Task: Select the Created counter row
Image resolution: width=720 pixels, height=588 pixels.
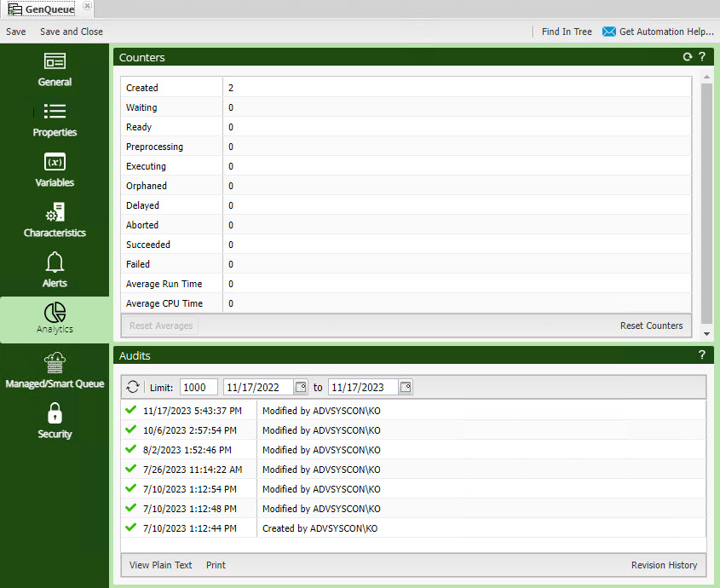Action: pyautogui.click(x=406, y=88)
